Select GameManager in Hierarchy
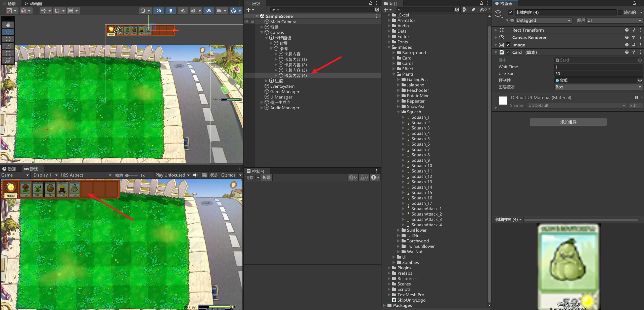 click(x=285, y=92)
